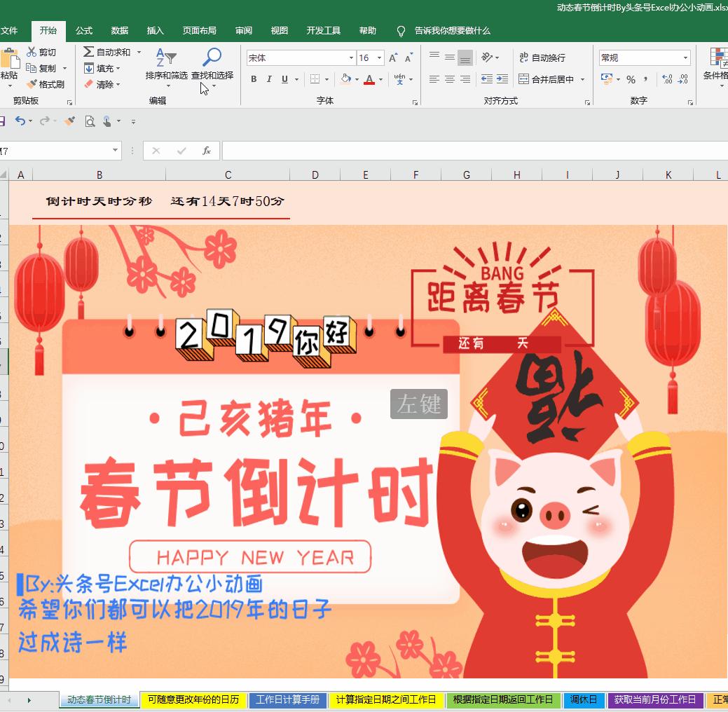Switch to the 插入 ribbon tab
This screenshot has height=712, width=728.
(155, 30)
